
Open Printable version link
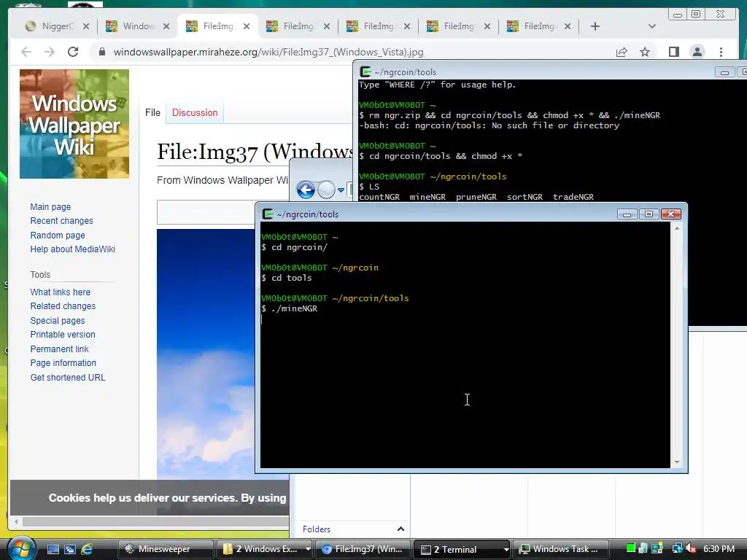[63, 334]
